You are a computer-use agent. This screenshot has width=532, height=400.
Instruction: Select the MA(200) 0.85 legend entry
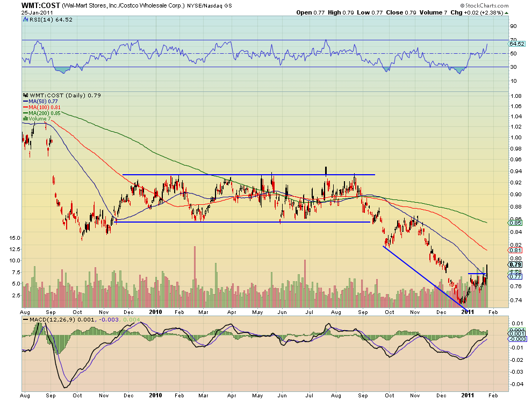(42, 113)
